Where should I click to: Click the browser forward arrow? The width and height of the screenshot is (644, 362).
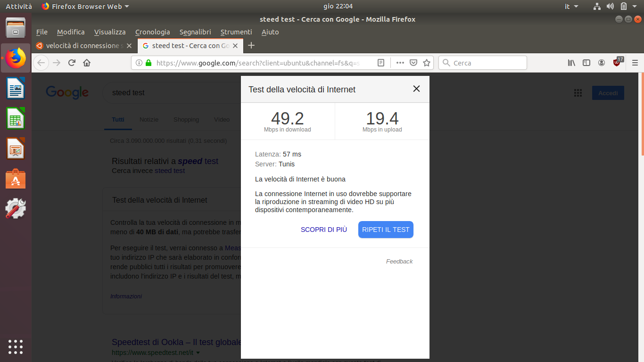coord(57,63)
